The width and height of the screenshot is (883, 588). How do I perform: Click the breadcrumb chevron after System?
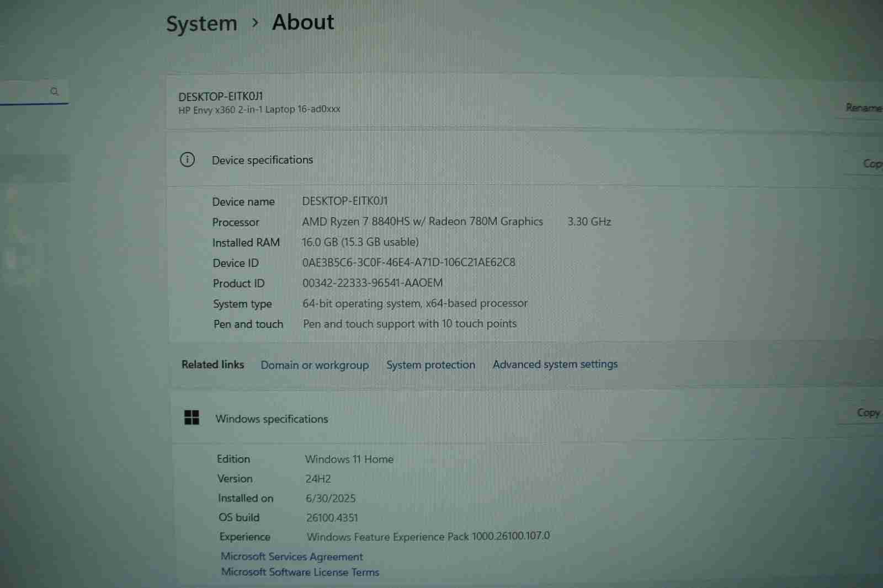tap(254, 23)
